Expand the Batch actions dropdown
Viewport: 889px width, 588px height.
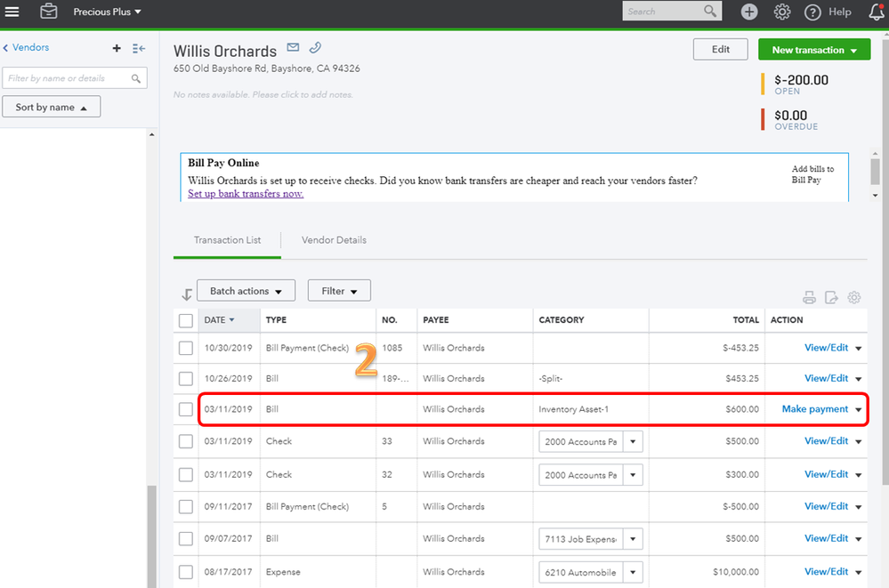pyautogui.click(x=246, y=290)
